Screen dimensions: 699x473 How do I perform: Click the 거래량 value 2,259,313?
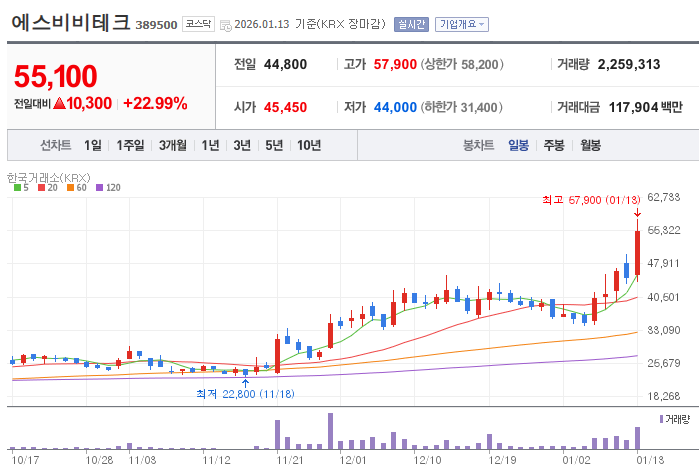tap(629, 64)
